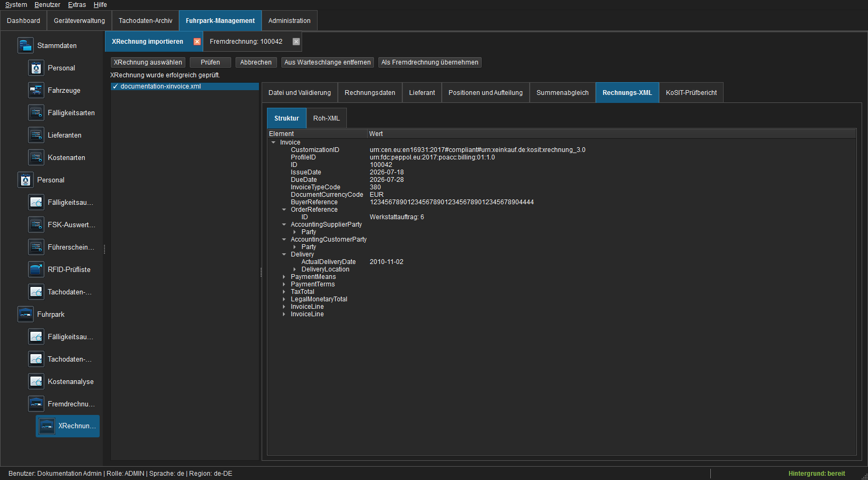Close the Fremdrechnung: 100042 tab

pyautogui.click(x=296, y=42)
